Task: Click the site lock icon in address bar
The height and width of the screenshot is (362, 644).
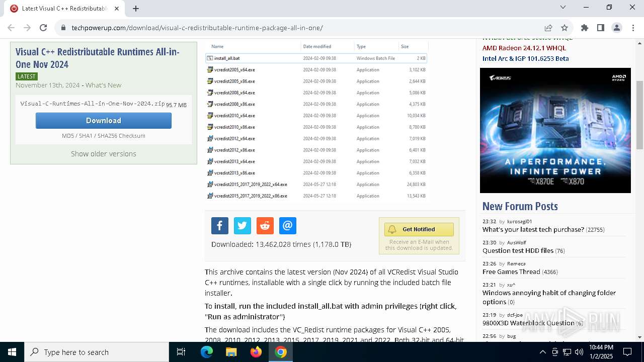Action: [63, 28]
